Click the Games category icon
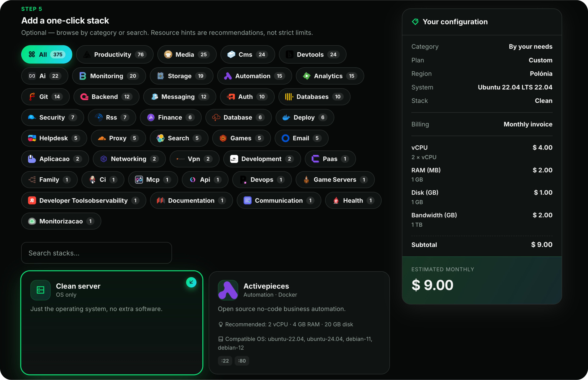588x380 pixels. [x=223, y=138]
